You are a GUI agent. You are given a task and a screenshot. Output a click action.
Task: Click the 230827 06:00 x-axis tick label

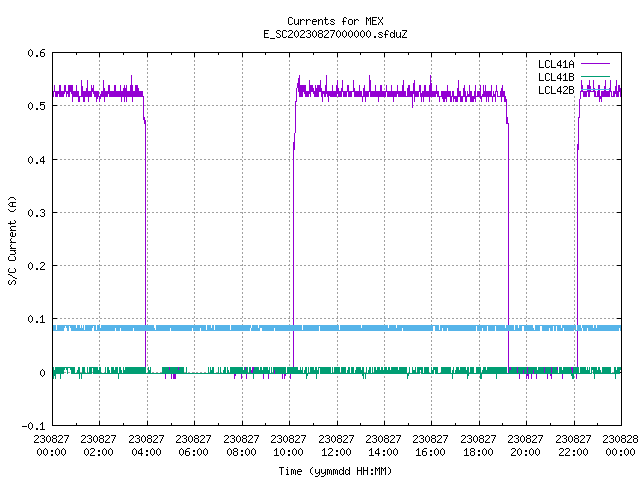pos(193,446)
